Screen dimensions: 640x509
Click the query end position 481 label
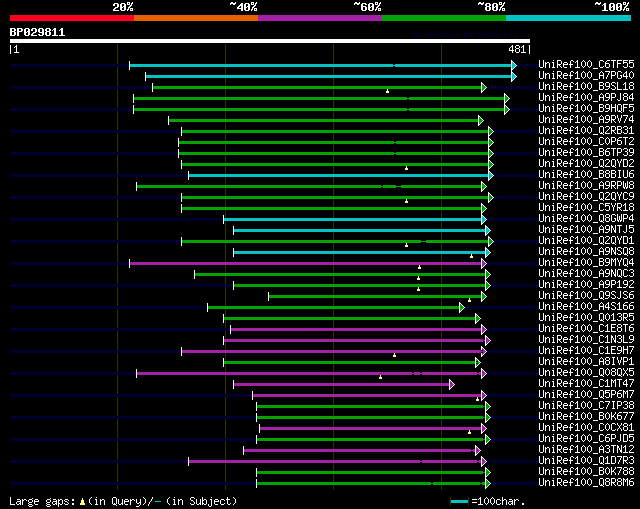click(517, 49)
